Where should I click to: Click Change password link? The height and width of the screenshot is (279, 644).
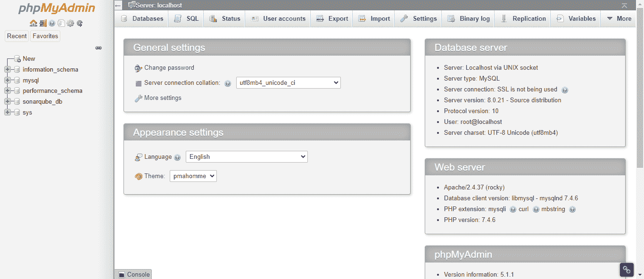pos(169,68)
